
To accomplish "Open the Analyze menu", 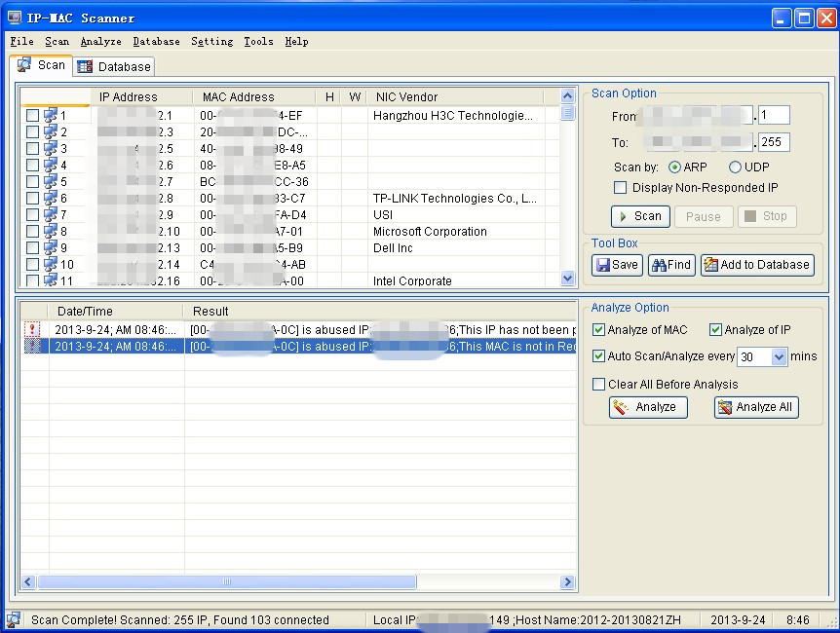I will (x=100, y=41).
